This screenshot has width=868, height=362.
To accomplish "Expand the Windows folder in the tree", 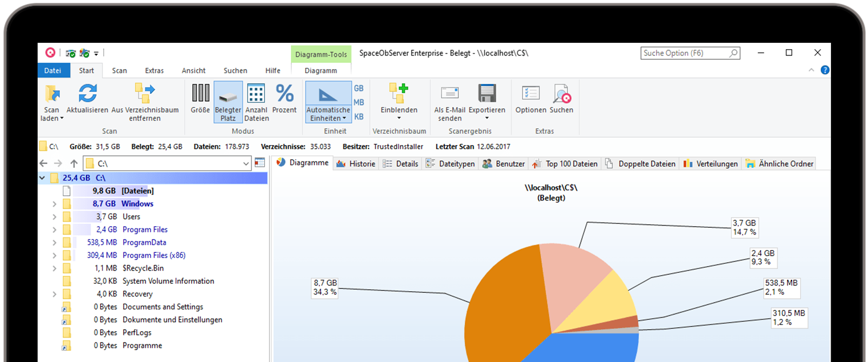I will pos(54,203).
